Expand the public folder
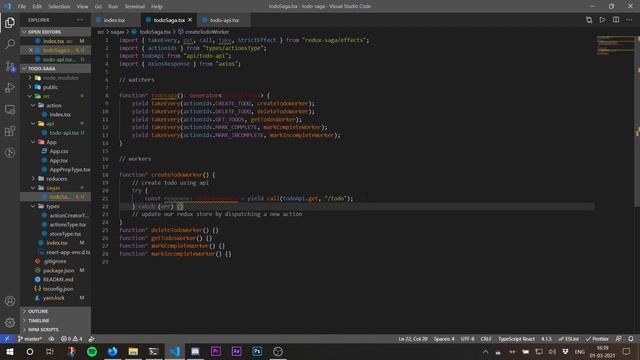Image resolution: width=640 pixels, height=360 pixels. pyautogui.click(x=56, y=87)
